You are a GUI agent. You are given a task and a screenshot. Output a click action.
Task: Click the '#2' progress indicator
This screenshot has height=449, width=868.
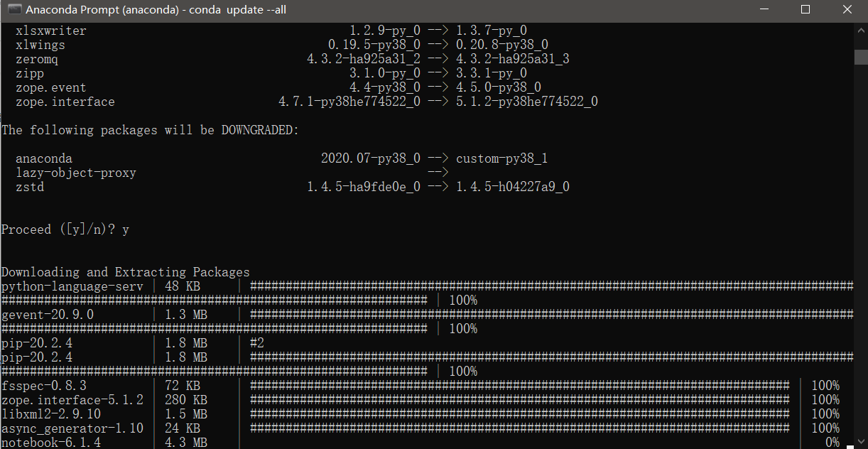[257, 343]
